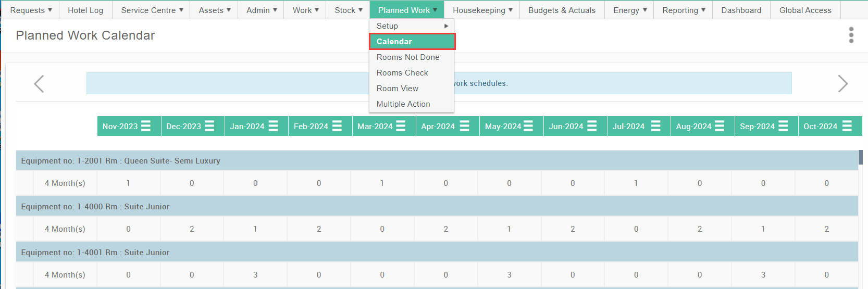Go to previous calendar period arrow
The height and width of the screenshot is (289, 868).
click(x=39, y=83)
